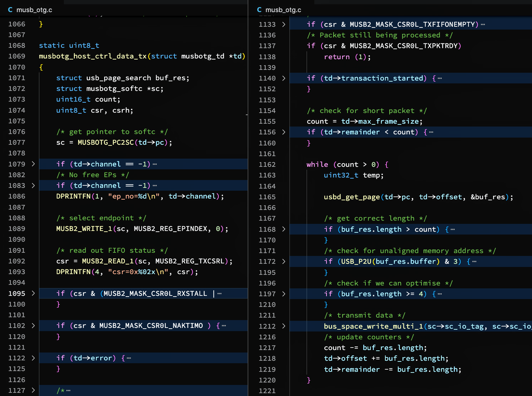This screenshot has width=532, height=396.
Task: Expand folded TXFIFONEMPTY block at line 1133
Action: coord(284,24)
